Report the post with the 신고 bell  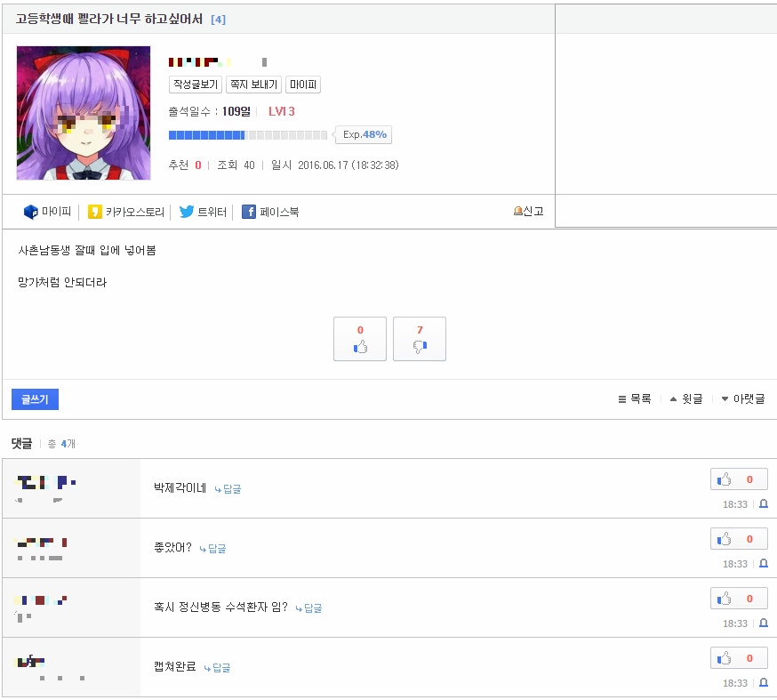[x=528, y=211]
